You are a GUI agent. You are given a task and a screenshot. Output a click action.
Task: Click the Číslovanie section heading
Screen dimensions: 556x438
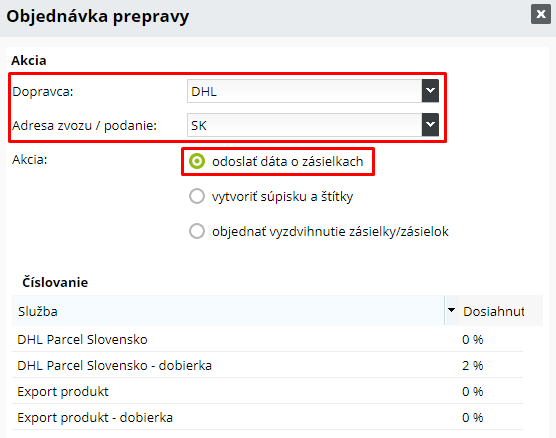[x=55, y=282]
